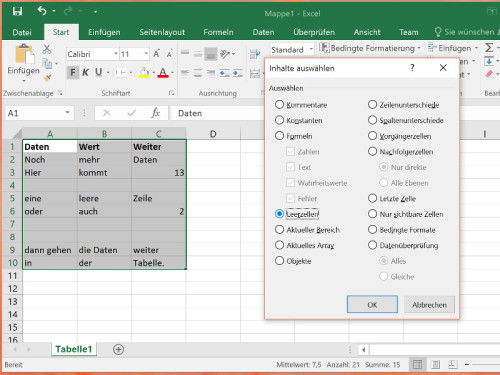Image resolution: width=500 pixels, height=375 pixels.
Task: Open the Einfügen cells dropdown in ribbon
Action: 476,48
